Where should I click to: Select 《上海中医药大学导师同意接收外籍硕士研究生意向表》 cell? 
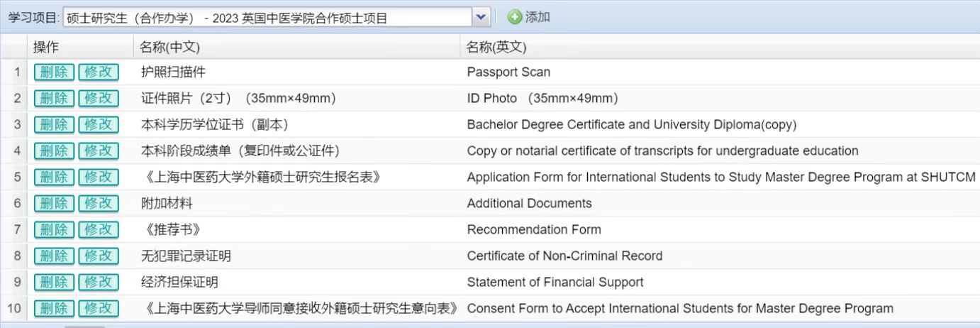pyautogui.click(x=296, y=308)
